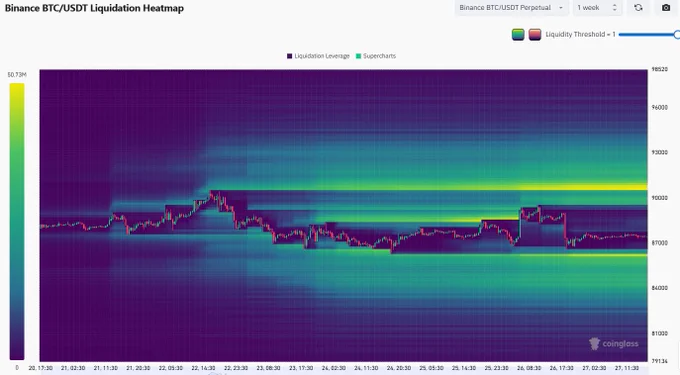The image size is (680, 375).
Task: Click the 22, 23:30 time axis label
Action: click(x=235, y=368)
